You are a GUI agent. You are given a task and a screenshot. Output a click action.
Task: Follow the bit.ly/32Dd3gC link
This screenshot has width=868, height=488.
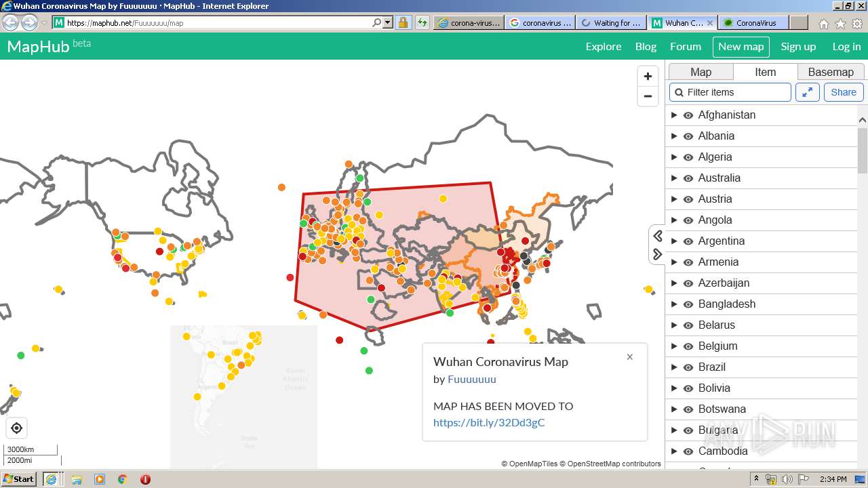pos(489,422)
